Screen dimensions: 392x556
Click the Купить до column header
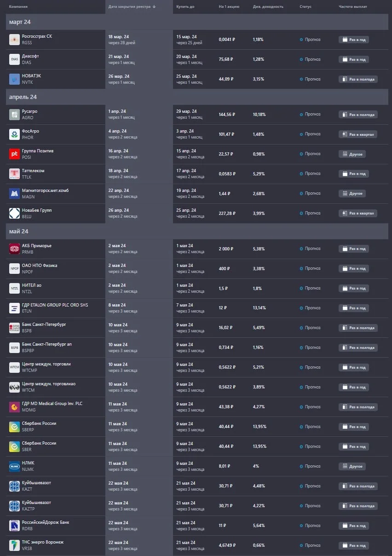pos(185,7)
